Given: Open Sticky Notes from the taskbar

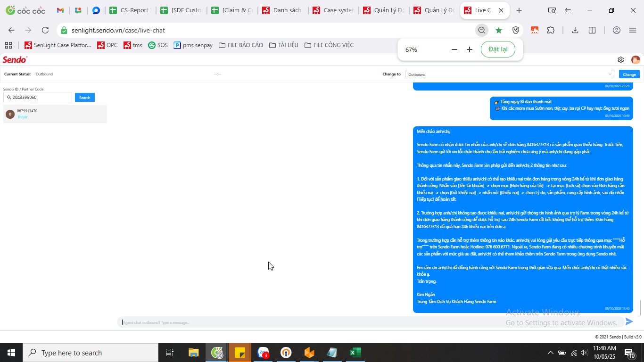Looking at the screenshot, I should click(x=239, y=353).
